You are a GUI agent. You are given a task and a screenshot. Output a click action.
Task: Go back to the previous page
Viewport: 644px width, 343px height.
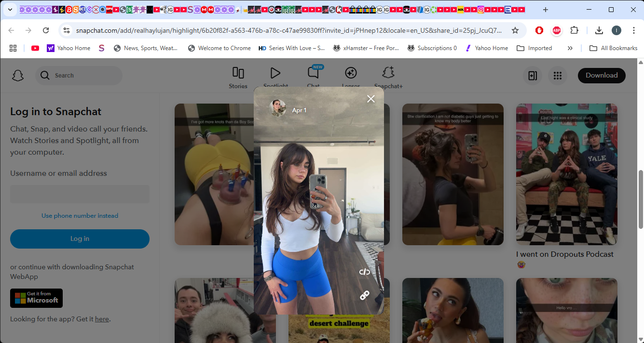click(12, 30)
